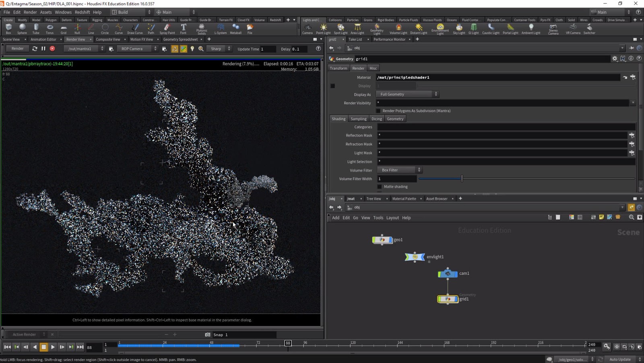Open the Build desktop dropdown
Image resolution: width=644 pixels, height=363 pixels.
point(131,12)
